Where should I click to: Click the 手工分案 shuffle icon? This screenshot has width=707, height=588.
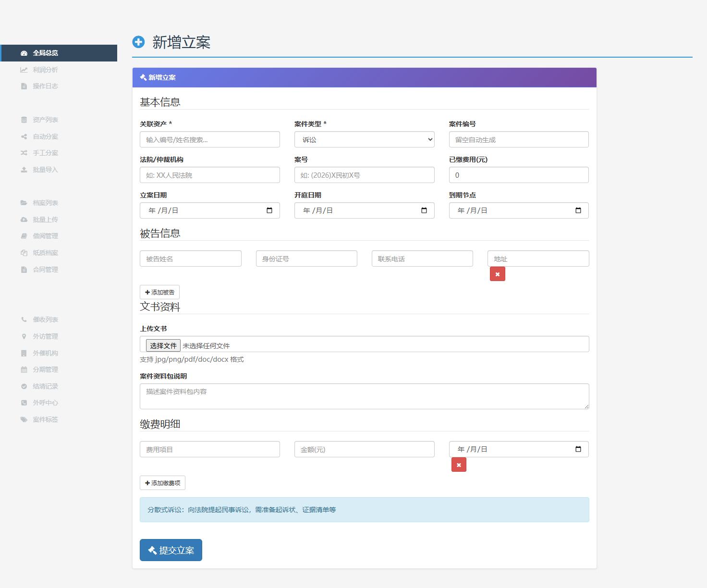(x=24, y=153)
